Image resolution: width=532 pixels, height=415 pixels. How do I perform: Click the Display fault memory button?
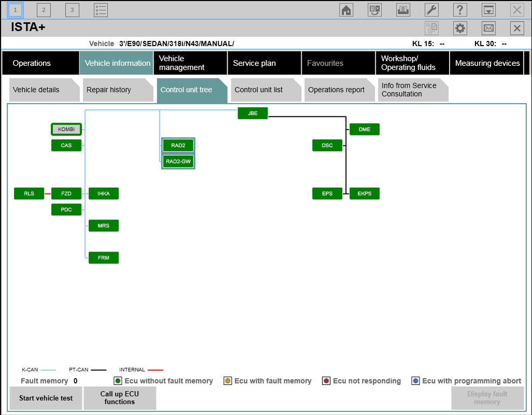[x=487, y=398]
